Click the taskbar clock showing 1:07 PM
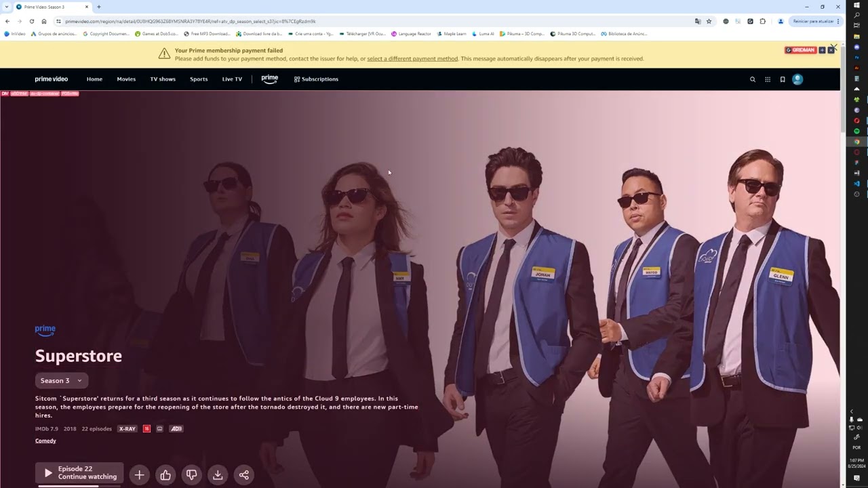Screen dimensions: 868x488 856,464
